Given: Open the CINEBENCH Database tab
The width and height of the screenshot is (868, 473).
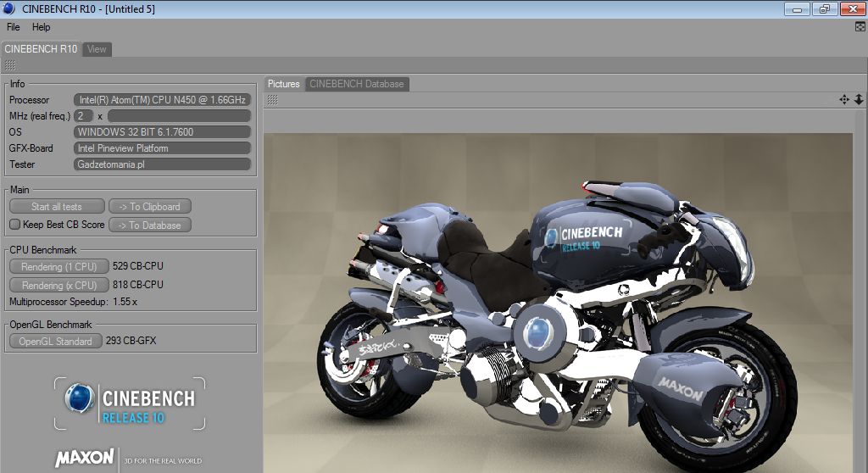Looking at the screenshot, I should pos(357,84).
